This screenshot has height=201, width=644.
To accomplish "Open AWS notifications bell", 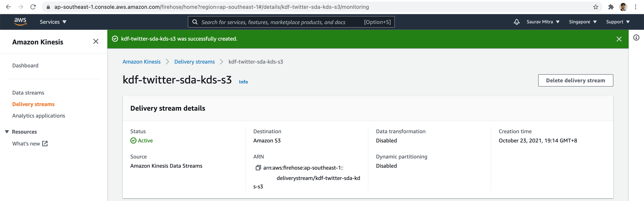I will pos(517,22).
